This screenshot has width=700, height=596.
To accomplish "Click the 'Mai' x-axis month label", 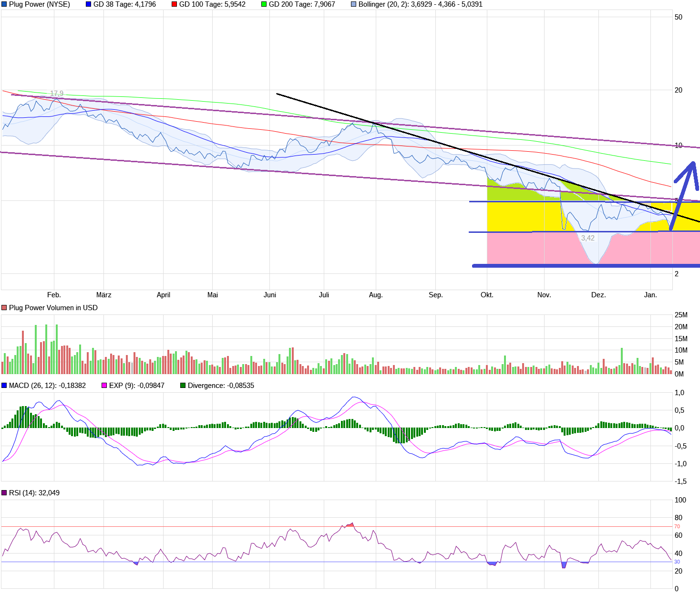I will pyautogui.click(x=213, y=295).
